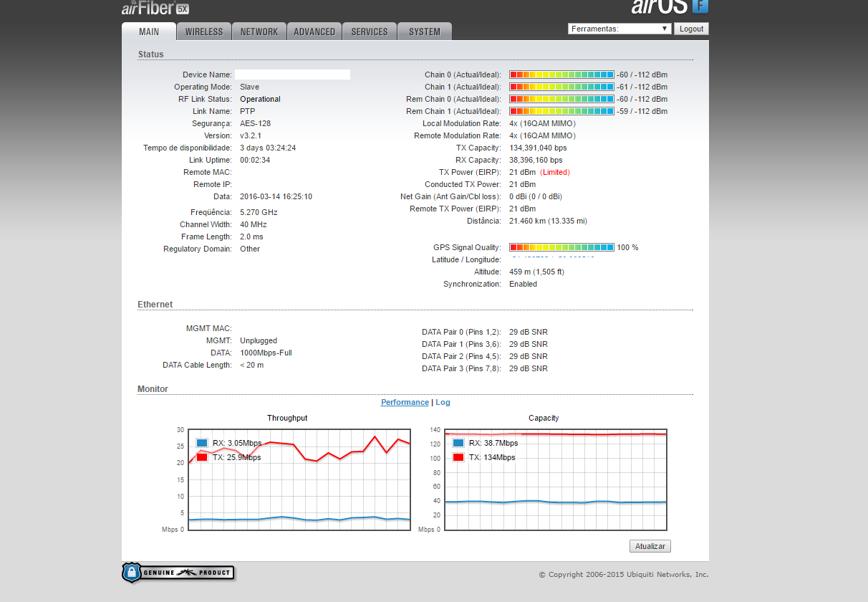Click the Operating Mode value Slave
This screenshot has height=602, width=868.
coord(249,87)
